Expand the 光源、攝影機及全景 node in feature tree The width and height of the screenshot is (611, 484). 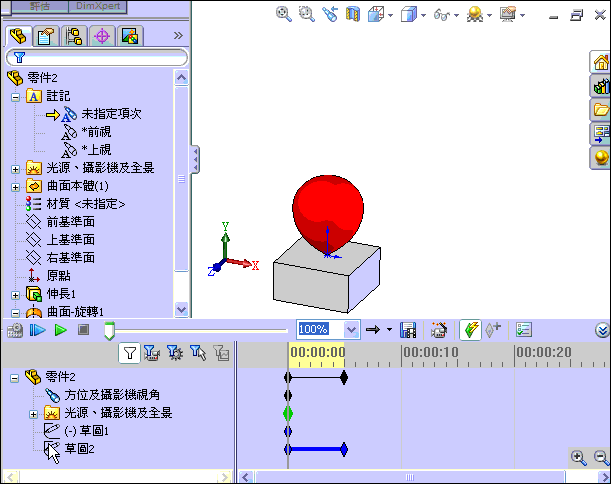coord(15,169)
